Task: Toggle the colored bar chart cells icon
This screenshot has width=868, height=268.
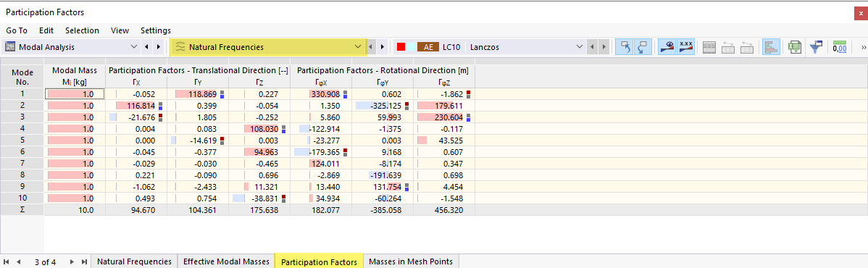Action: tap(771, 47)
